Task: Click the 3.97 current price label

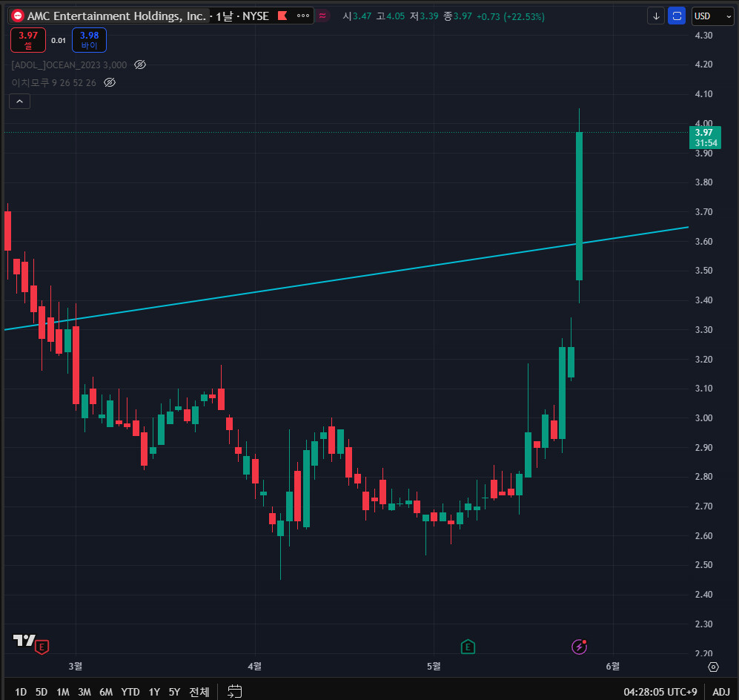Action: click(705, 138)
